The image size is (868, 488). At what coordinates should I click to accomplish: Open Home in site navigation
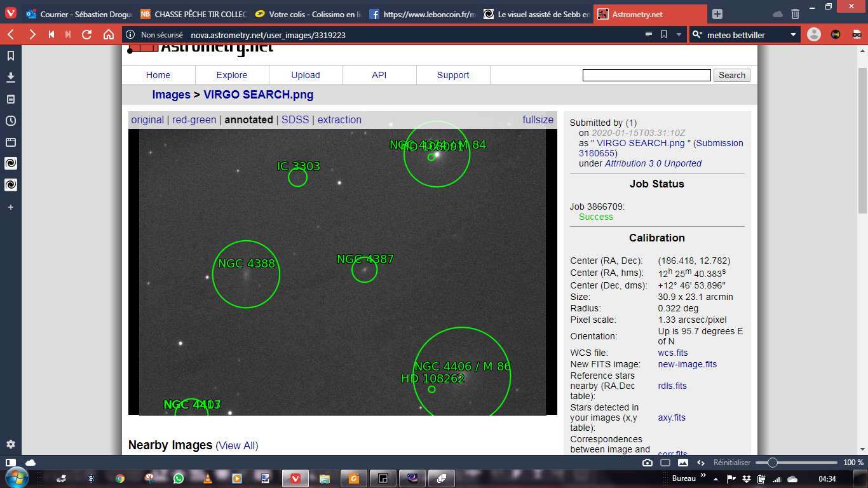[x=158, y=75]
